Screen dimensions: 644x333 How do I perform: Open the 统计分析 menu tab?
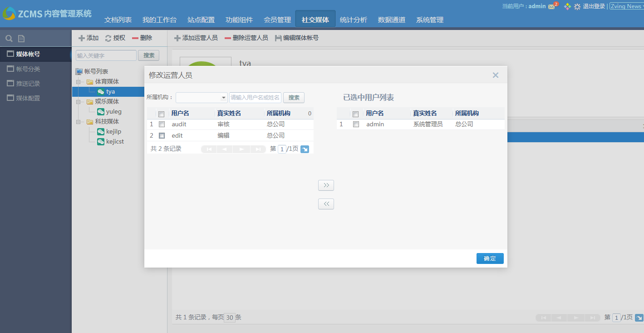[353, 20]
